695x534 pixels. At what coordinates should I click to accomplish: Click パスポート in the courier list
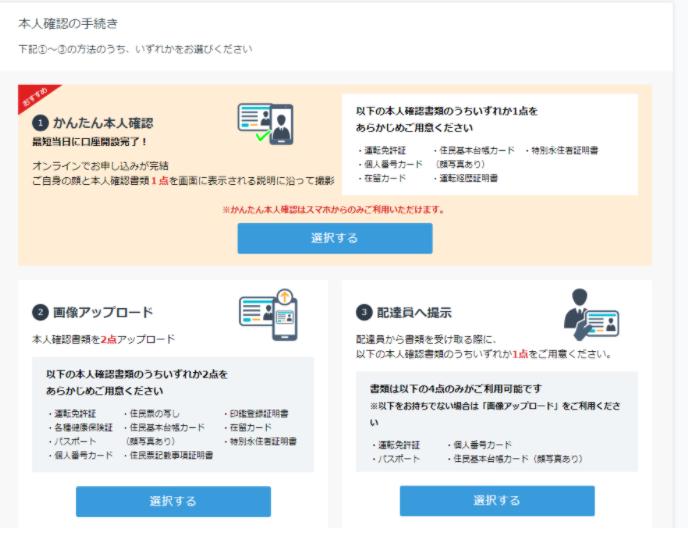[x=398, y=459]
